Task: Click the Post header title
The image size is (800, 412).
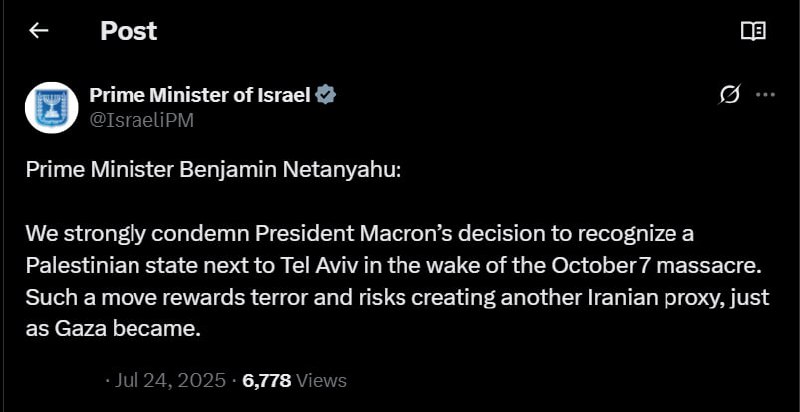Action: click(x=129, y=31)
